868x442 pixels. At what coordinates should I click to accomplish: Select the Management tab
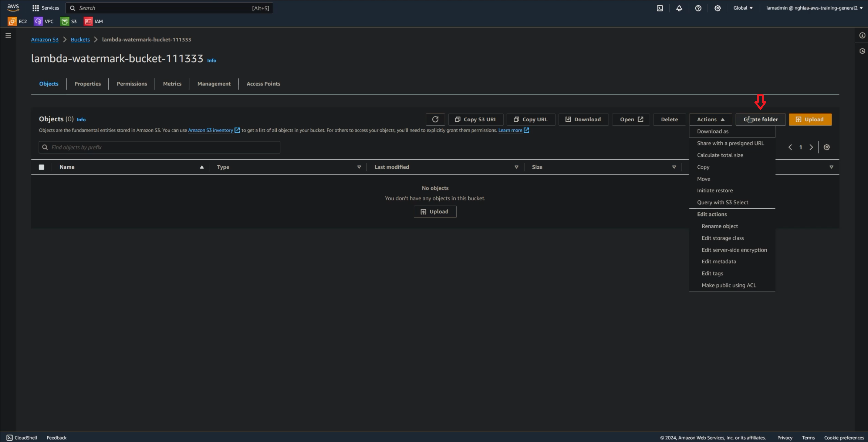tap(214, 84)
